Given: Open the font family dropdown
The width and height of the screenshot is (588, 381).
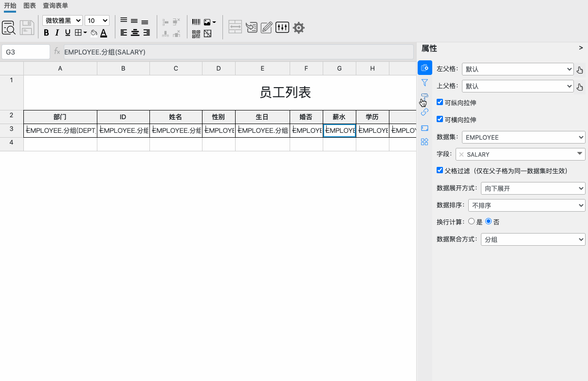Looking at the screenshot, I should 62,20.
